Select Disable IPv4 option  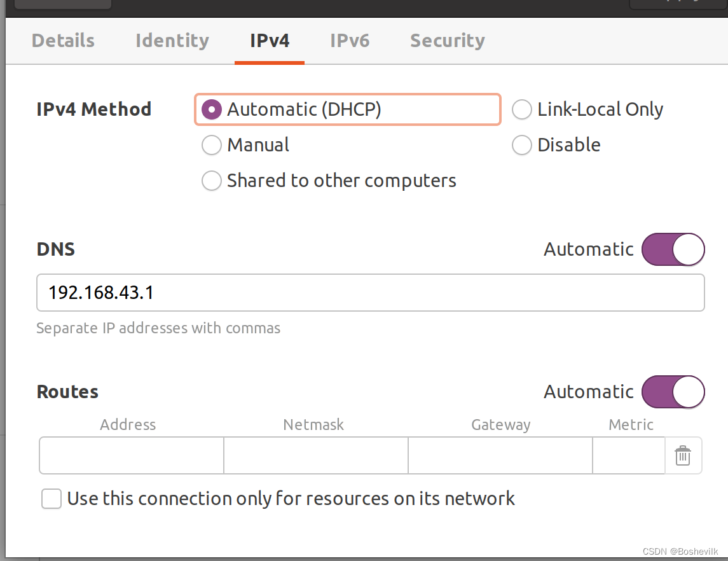(521, 146)
